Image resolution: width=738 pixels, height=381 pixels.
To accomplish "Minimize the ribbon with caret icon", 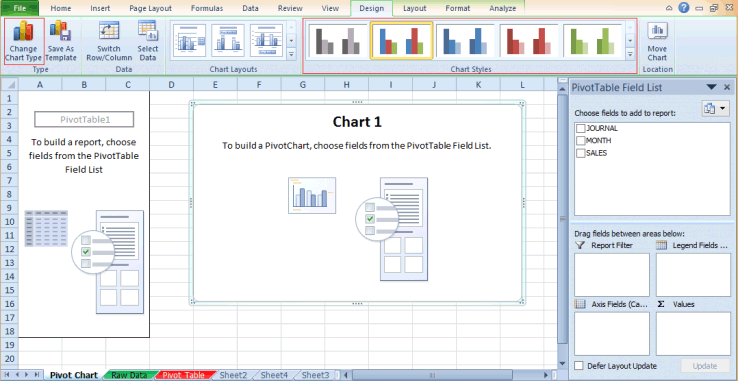I will [669, 8].
